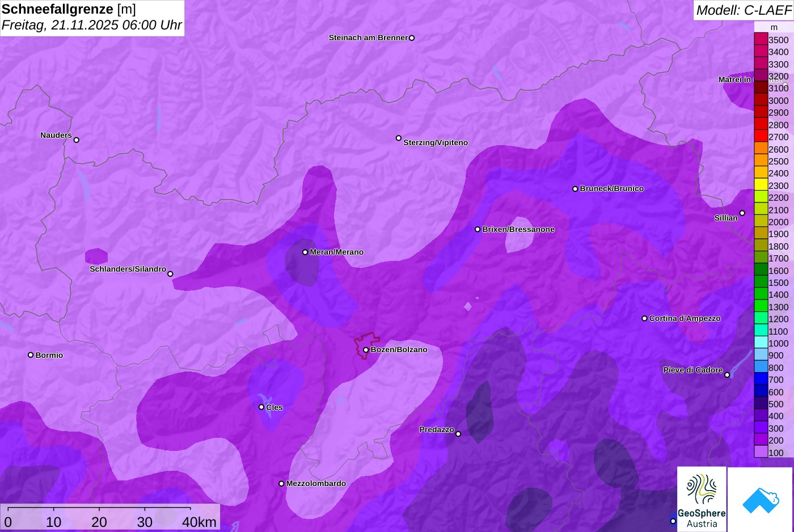Image resolution: width=794 pixels, height=532 pixels.
Task: Click the Bormio city label
Action: click(49, 355)
